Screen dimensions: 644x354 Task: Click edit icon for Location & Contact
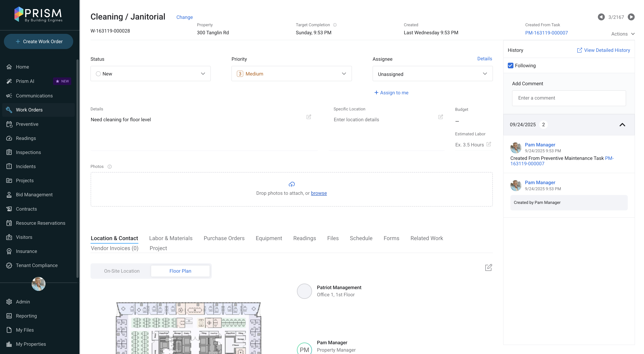[488, 267]
